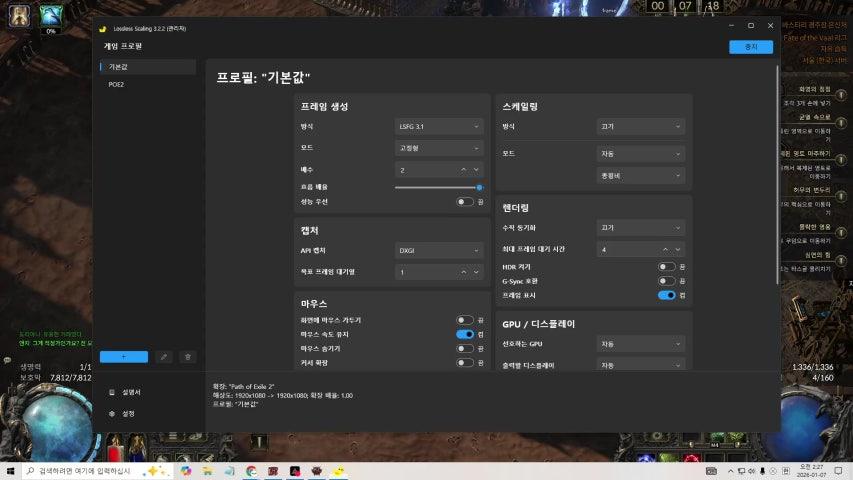
Task: Toggle the 성능 우선 switch
Action: coord(465,202)
